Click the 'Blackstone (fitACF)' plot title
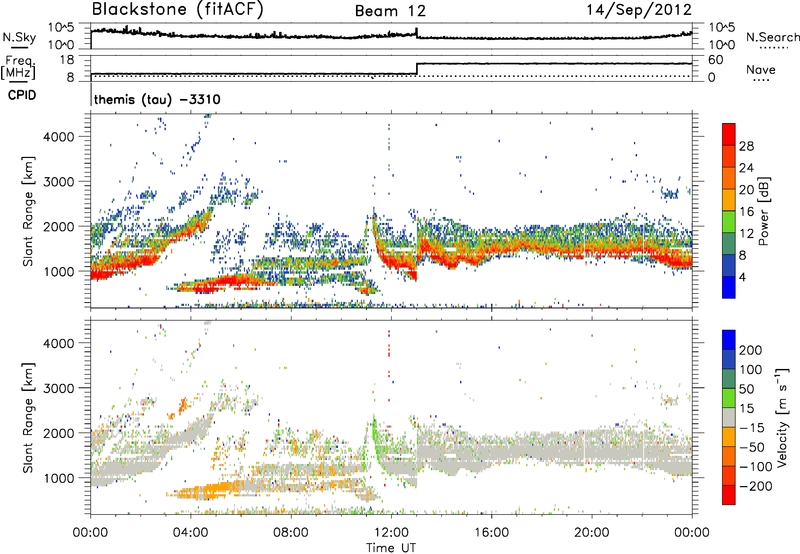 (178, 10)
